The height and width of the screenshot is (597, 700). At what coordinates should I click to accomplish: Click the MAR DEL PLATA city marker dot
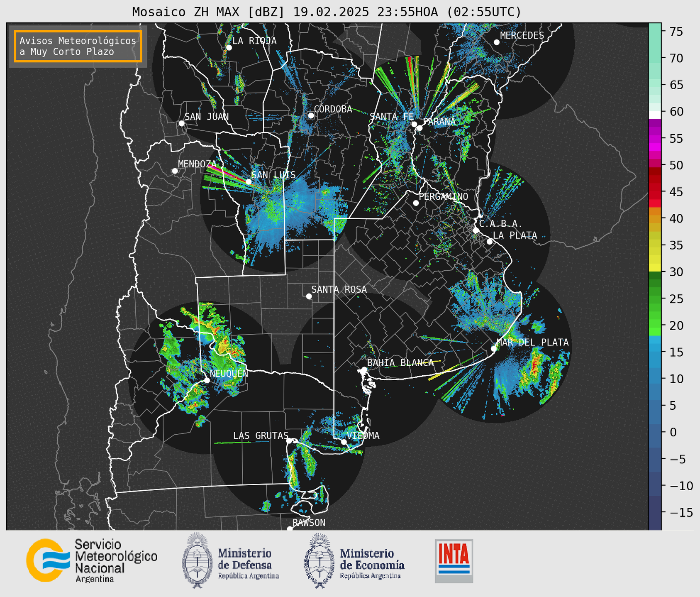click(x=494, y=349)
